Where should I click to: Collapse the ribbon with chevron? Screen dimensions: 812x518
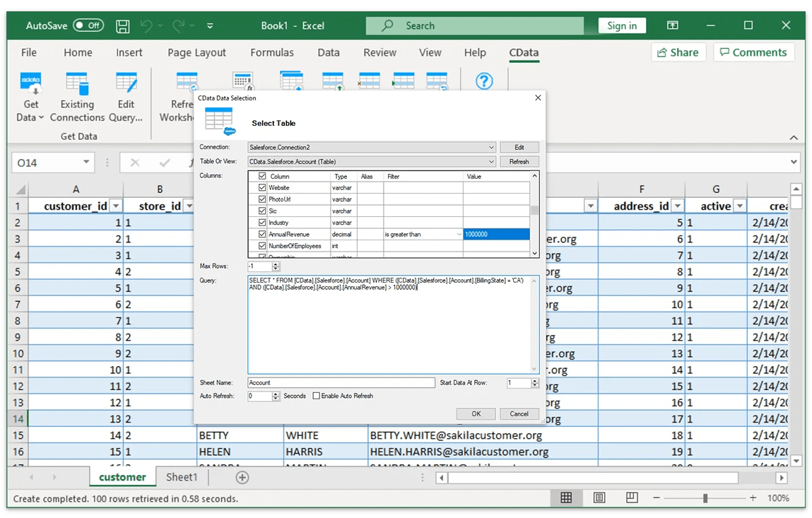tap(794, 137)
